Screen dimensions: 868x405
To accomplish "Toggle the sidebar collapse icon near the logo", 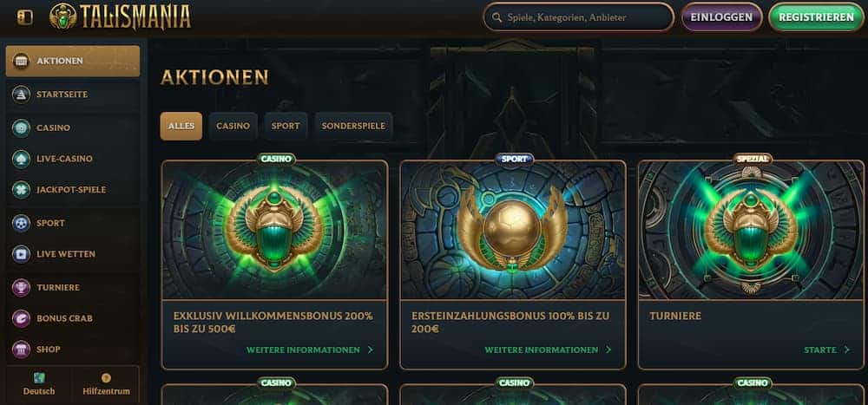I will 25,17.
